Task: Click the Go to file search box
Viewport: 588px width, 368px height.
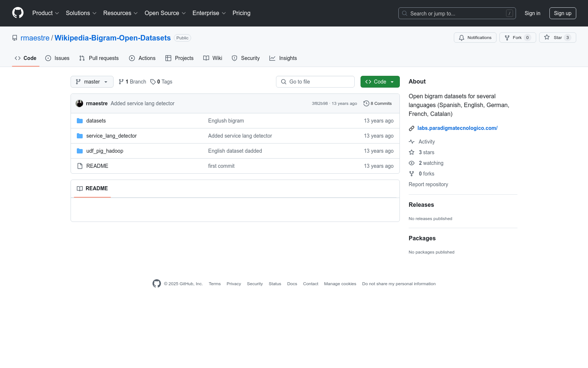Action: coord(315,82)
